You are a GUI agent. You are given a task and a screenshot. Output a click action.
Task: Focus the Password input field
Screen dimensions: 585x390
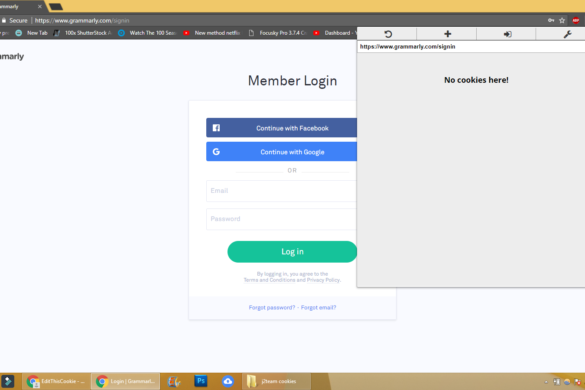[x=281, y=219]
